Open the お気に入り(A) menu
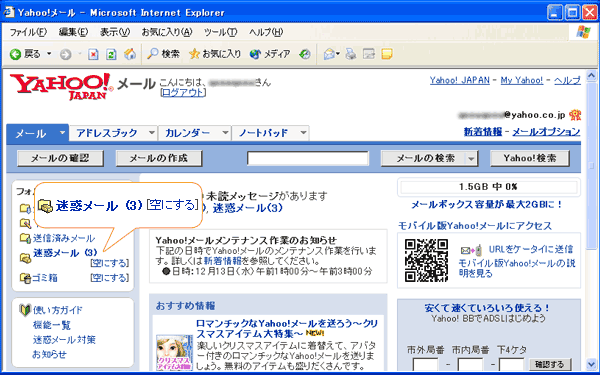The image size is (600, 375). tap(167, 33)
